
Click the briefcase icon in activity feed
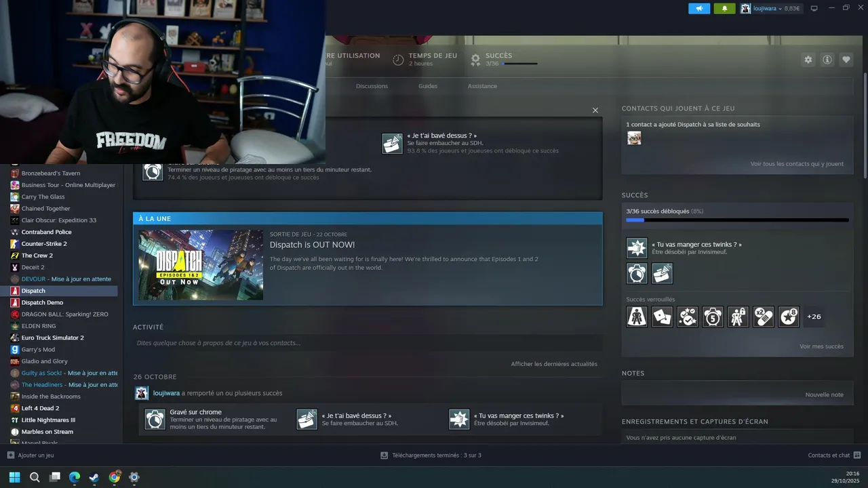(x=307, y=420)
